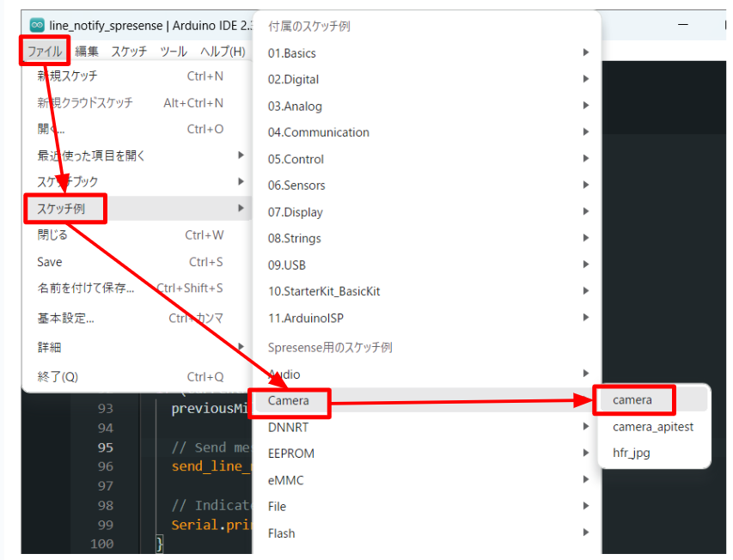The height and width of the screenshot is (560, 733).
Task: Open the camera example sketch
Action: point(632,400)
